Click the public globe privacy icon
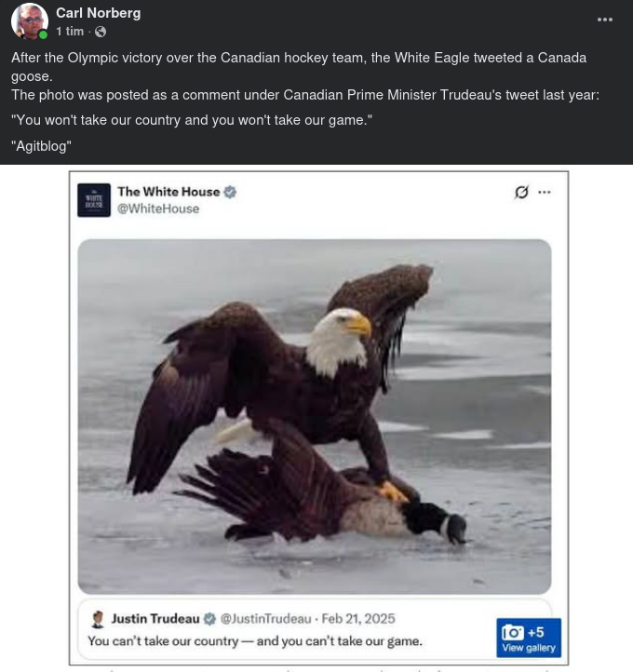The height and width of the screenshot is (672, 633). 101,32
